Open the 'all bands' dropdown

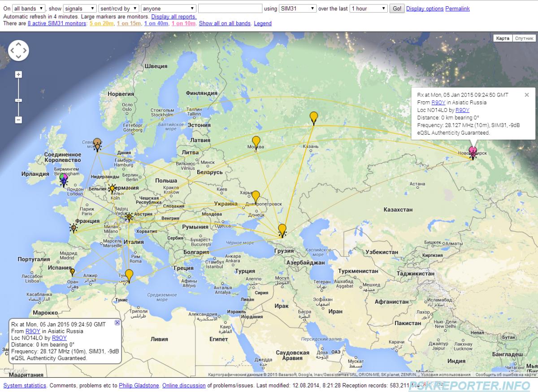point(29,9)
